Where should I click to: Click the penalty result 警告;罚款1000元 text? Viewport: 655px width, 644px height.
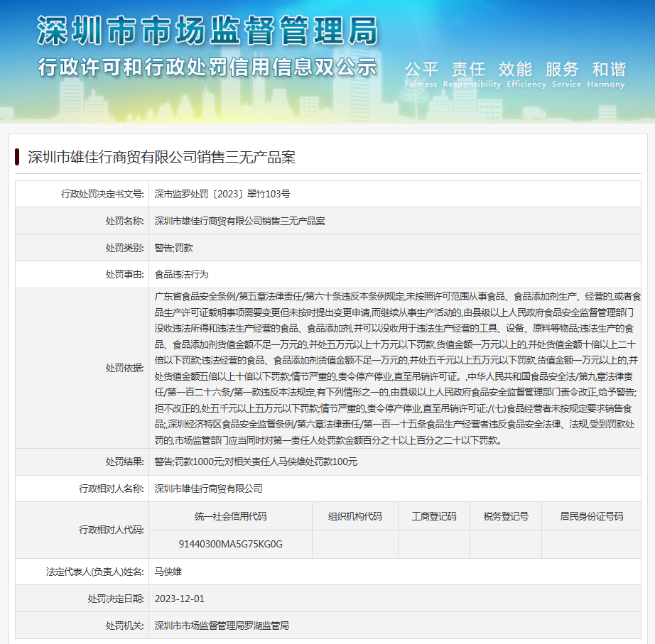coord(188,462)
